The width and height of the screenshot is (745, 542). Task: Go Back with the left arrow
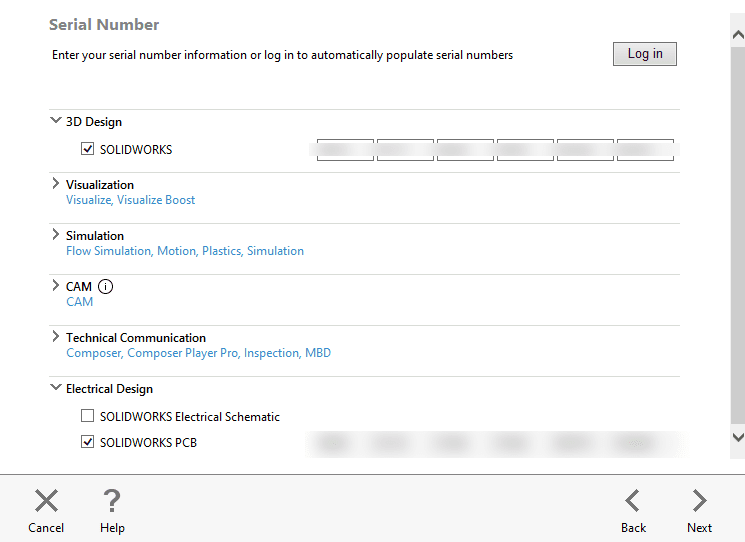coord(633,501)
